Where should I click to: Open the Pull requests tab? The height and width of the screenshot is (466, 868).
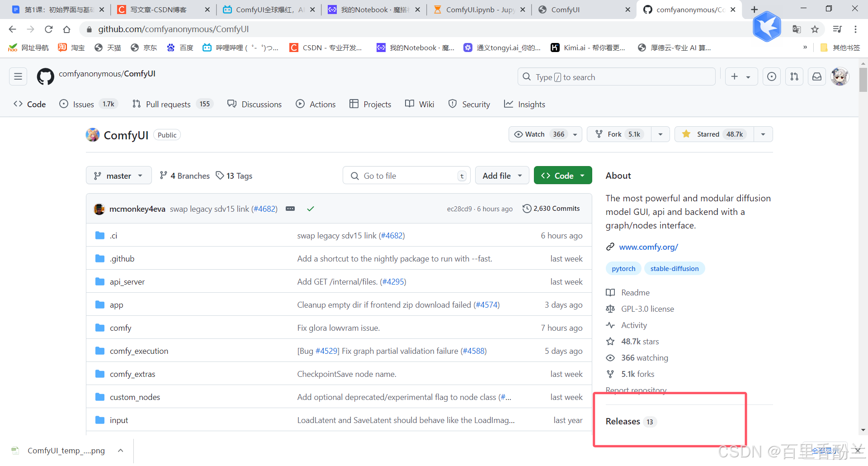172,104
